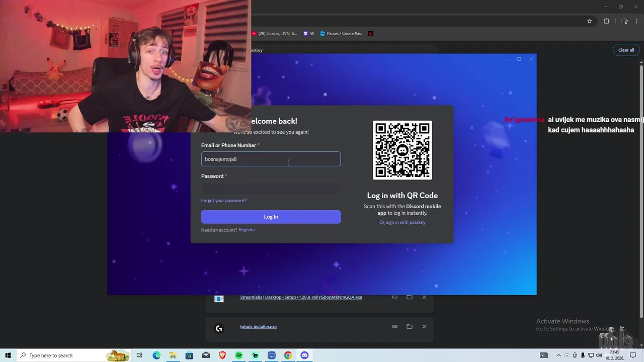
Task: Close the Discord login window
Action: pyautogui.click(x=531, y=59)
